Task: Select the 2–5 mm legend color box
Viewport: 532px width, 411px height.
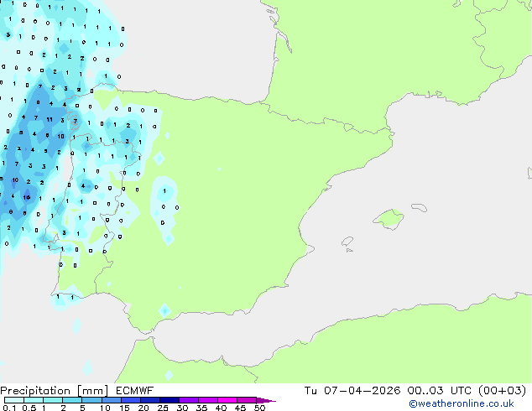Action: [x=72, y=400]
